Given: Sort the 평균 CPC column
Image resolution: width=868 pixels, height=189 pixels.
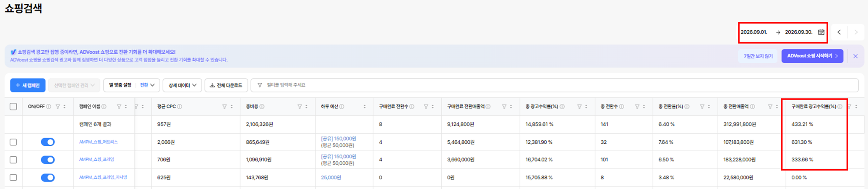Looking at the screenshot, I should pos(232,107).
